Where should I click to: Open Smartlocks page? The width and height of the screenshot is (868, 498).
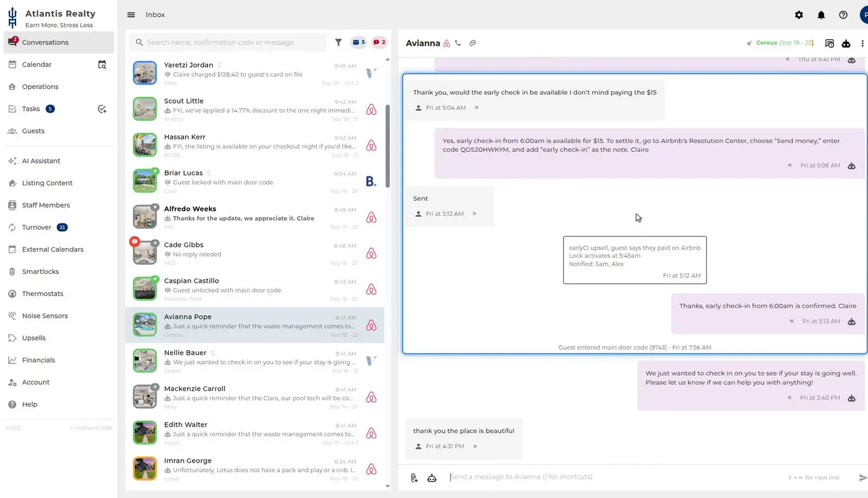pyautogui.click(x=59, y=272)
